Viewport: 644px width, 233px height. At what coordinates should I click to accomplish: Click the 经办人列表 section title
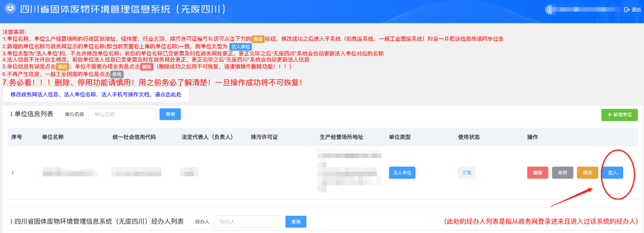tap(99, 221)
